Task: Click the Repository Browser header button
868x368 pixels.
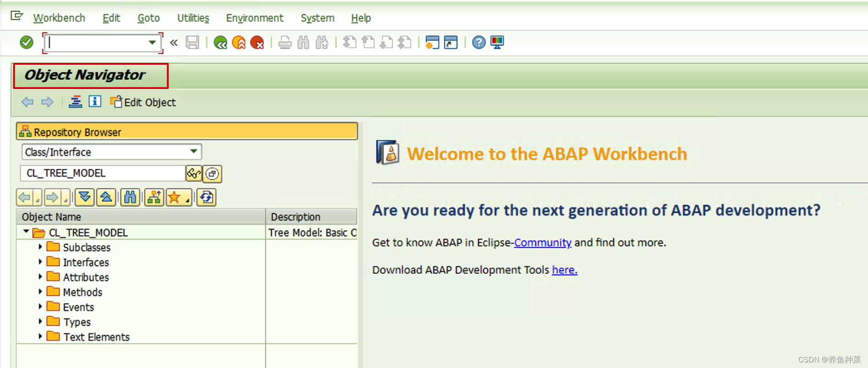Action: [187, 132]
